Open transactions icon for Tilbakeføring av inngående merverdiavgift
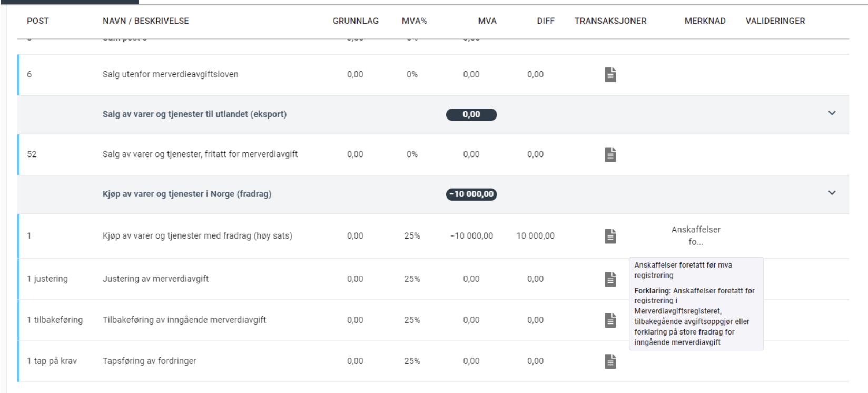Viewport: 868px width, 393px height. pyautogui.click(x=610, y=320)
